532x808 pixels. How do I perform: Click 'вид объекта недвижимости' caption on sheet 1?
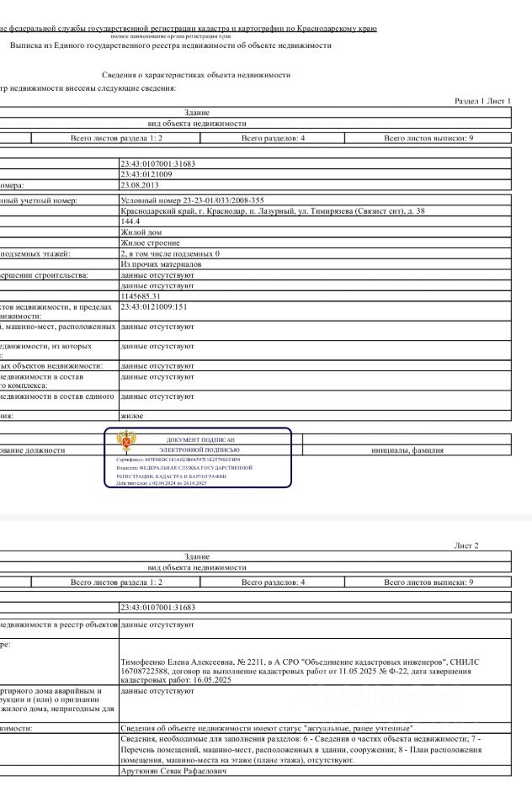tap(197, 124)
